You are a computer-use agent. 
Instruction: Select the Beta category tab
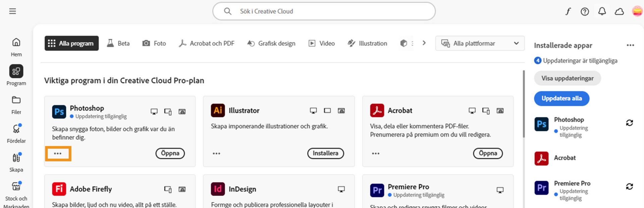118,44
